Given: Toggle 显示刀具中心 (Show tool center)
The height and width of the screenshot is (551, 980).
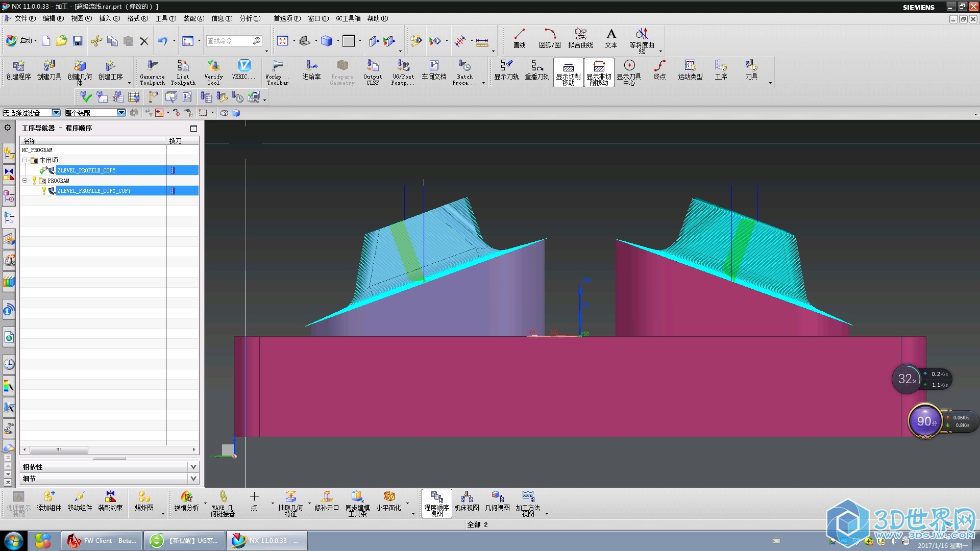Looking at the screenshot, I should 629,72.
